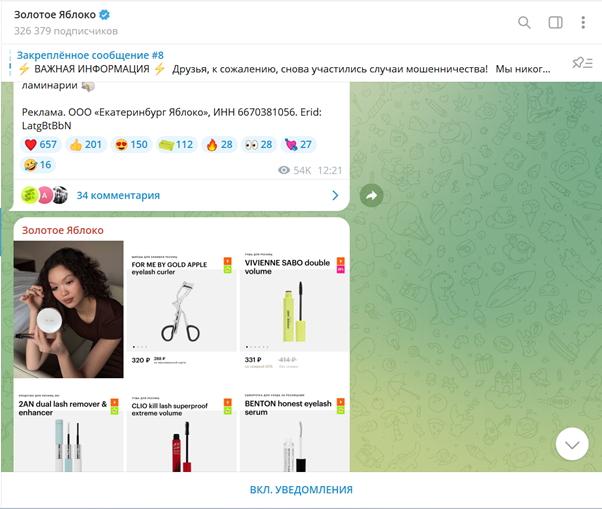Viewport: 602px width, 509px height.
Task: Click the forward arrow beside the post
Action: [x=371, y=196]
